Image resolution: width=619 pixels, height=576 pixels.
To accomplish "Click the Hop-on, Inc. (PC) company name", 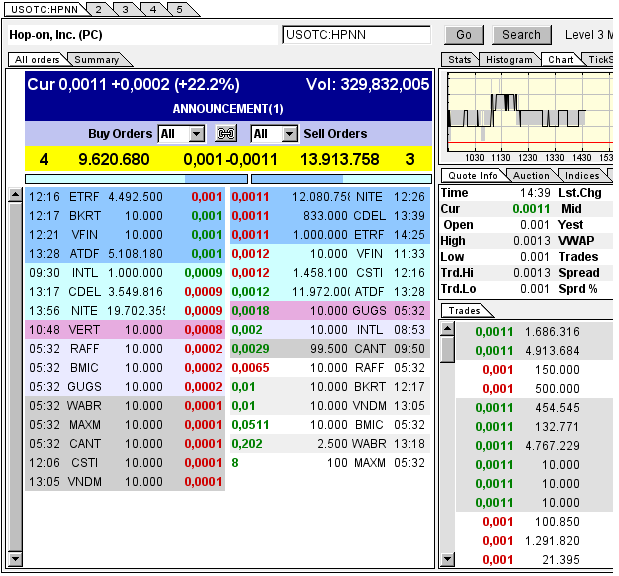I will point(56,35).
